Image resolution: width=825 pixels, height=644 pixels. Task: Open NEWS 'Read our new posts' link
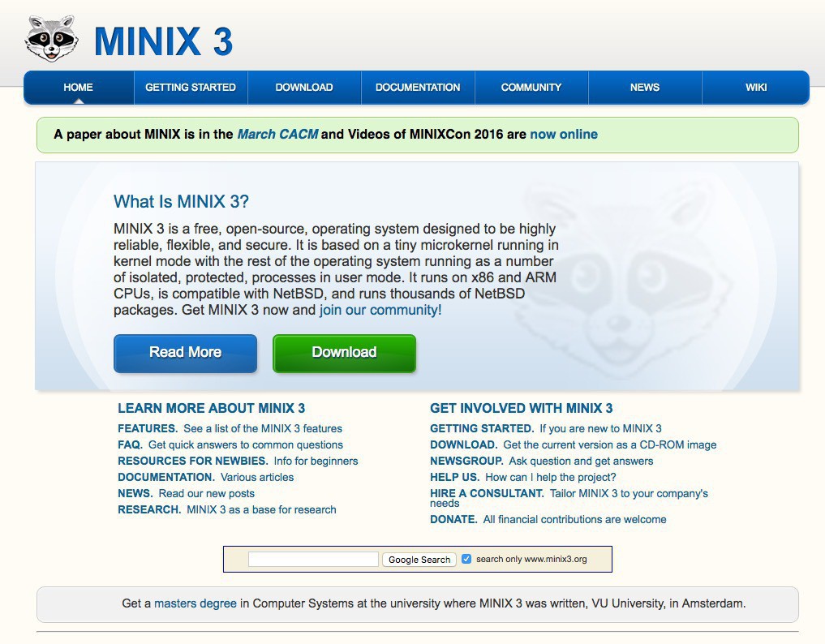[x=187, y=493]
